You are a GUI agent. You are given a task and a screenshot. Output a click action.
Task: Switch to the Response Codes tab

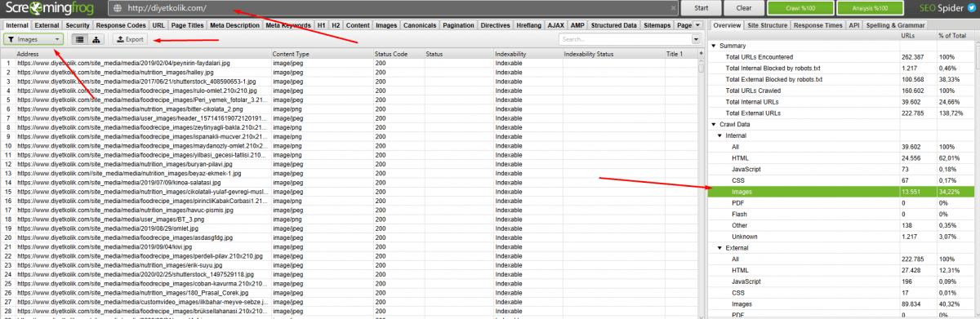[121, 25]
